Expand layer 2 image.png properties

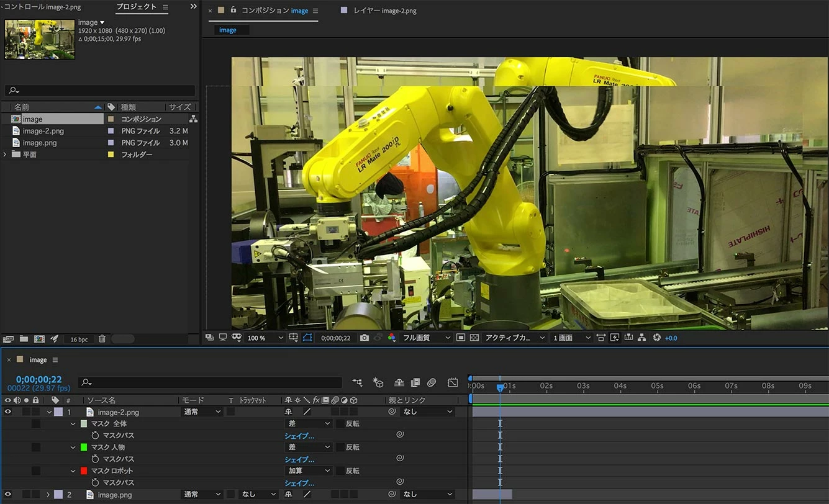click(48, 495)
